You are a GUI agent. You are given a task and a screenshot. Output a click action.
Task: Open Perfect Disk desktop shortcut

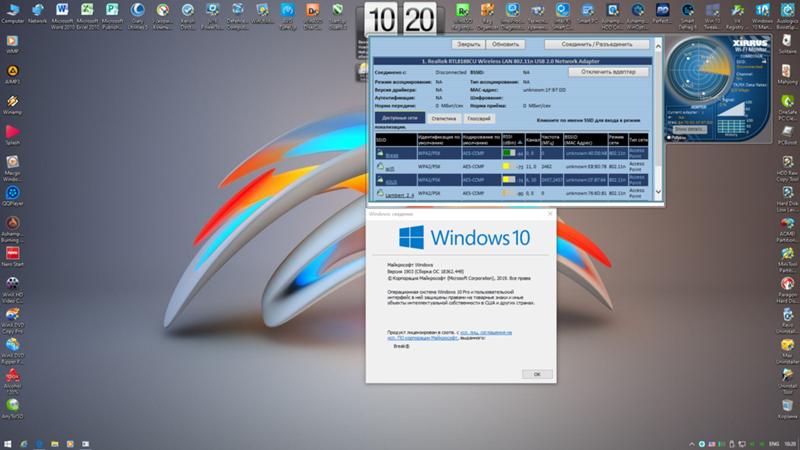tap(662, 13)
